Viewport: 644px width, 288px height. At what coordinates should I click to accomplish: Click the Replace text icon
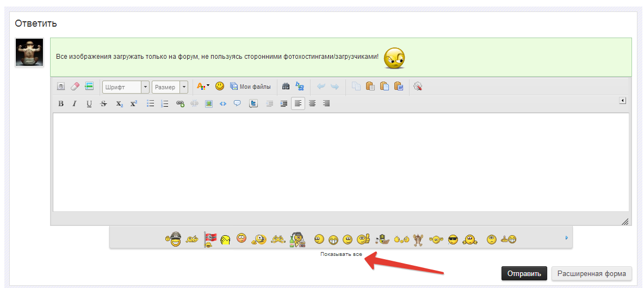(299, 86)
